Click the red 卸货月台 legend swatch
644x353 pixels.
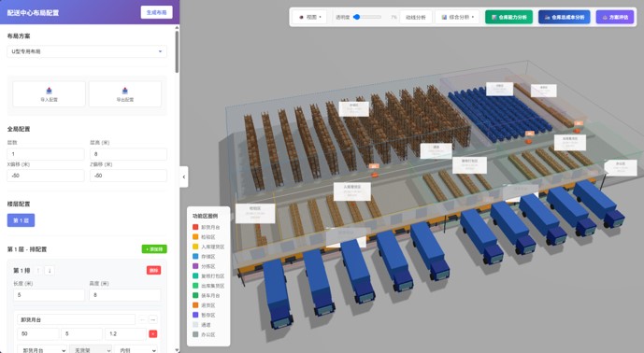click(x=195, y=227)
